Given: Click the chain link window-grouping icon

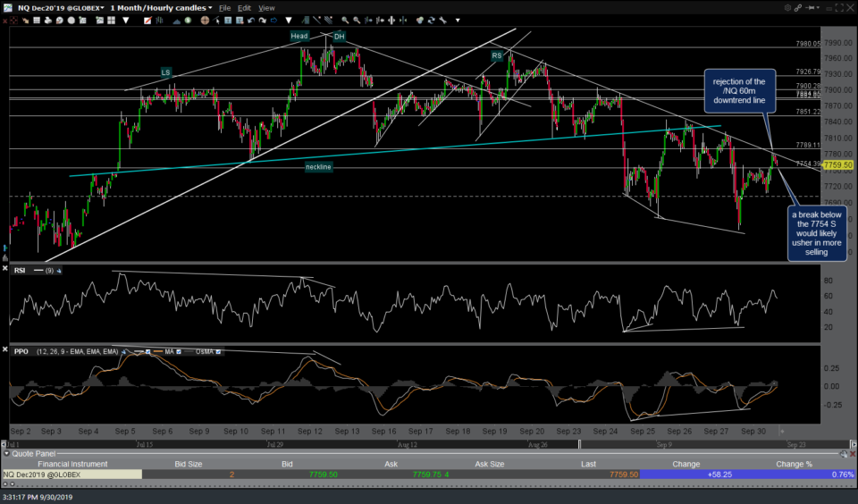Looking at the screenshot, I should 798,8.
